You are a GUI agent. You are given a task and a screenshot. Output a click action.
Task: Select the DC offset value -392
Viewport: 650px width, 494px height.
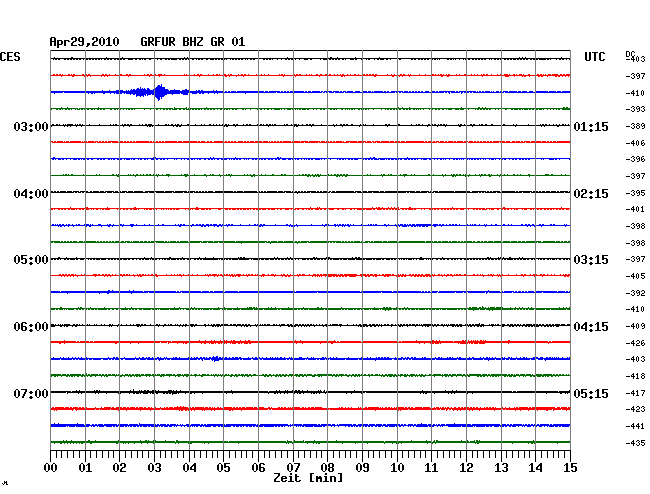[x=635, y=293]
